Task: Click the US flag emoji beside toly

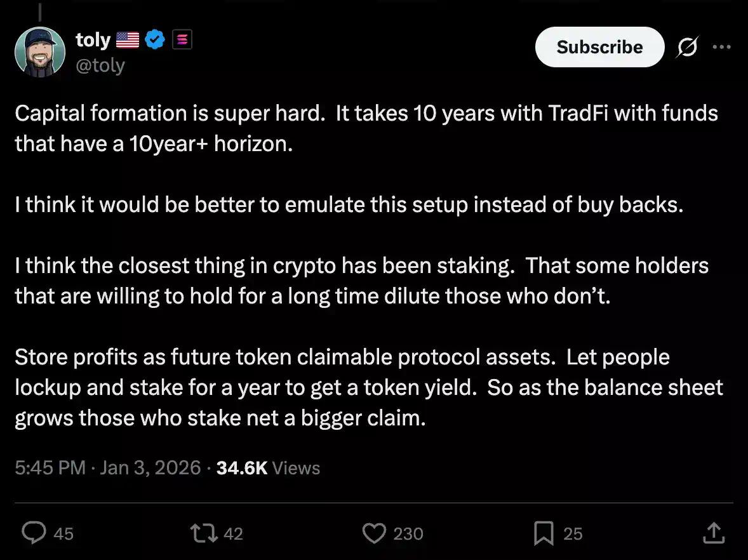Action: coord(128,41)
